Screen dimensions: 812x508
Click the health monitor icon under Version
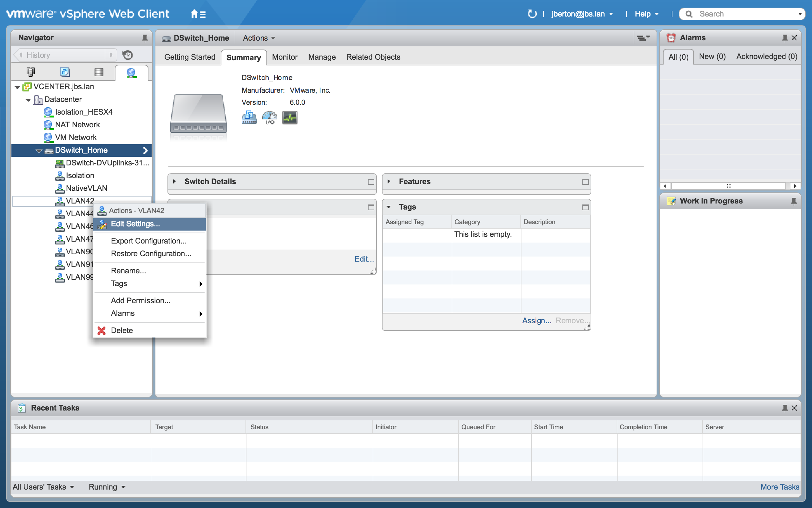pos(290,117)
